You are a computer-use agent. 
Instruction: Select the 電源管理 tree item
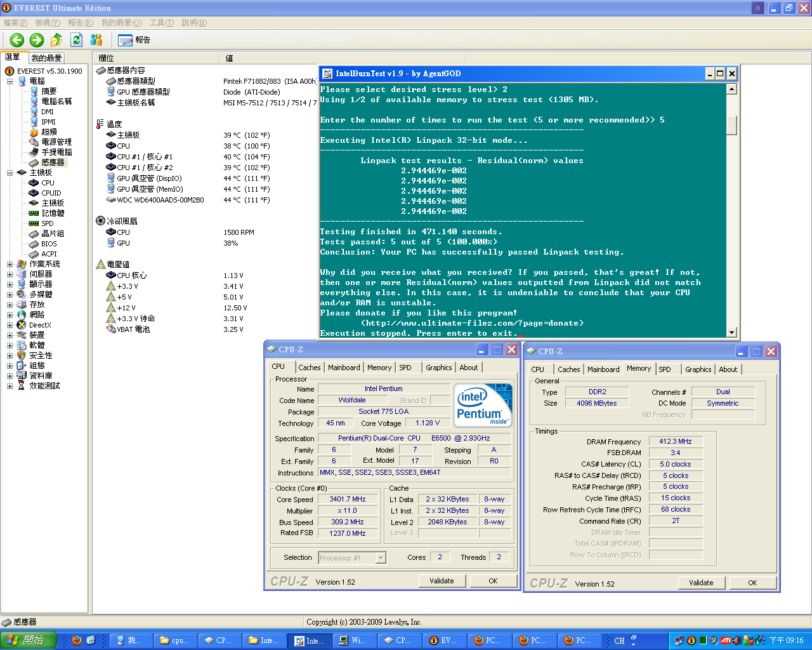[x=56, y=142]
